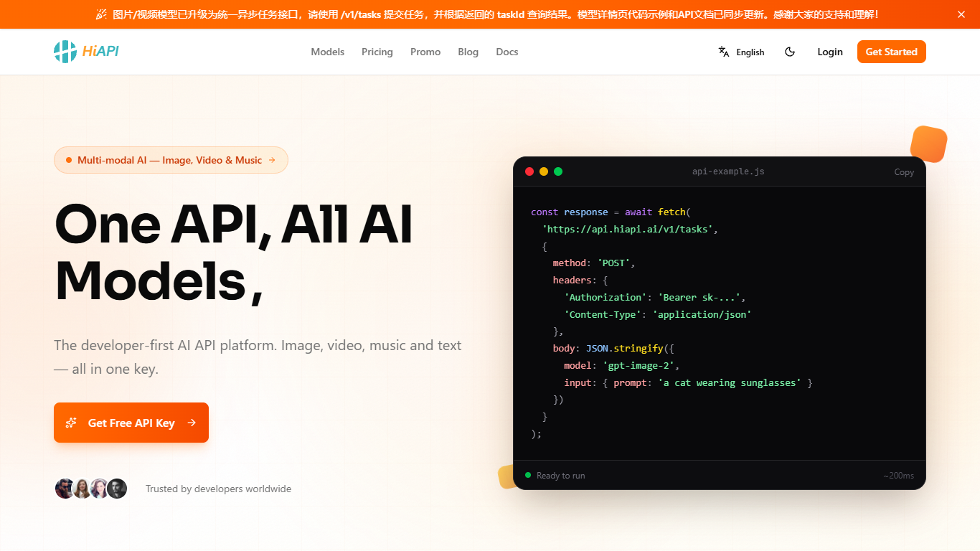Click the 'Authorization' header key in code
The image size is (980, 551).
coord(605,297)
